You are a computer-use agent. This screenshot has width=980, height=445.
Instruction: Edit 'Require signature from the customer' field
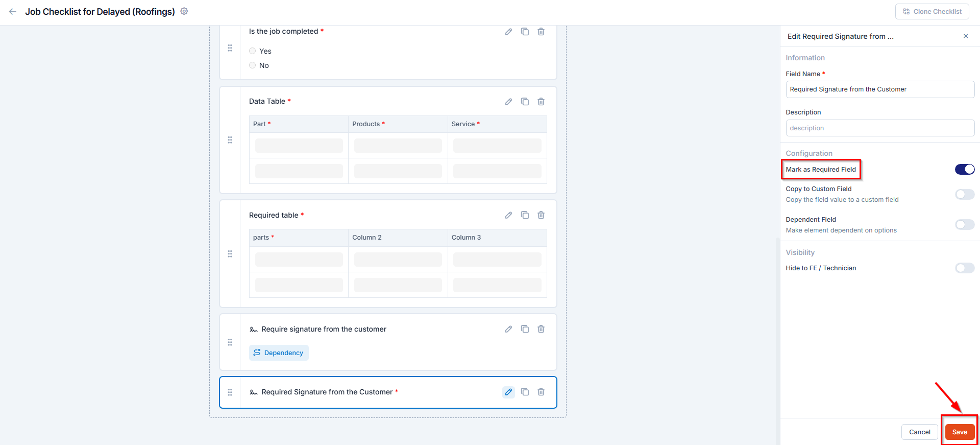coord(508,329)
